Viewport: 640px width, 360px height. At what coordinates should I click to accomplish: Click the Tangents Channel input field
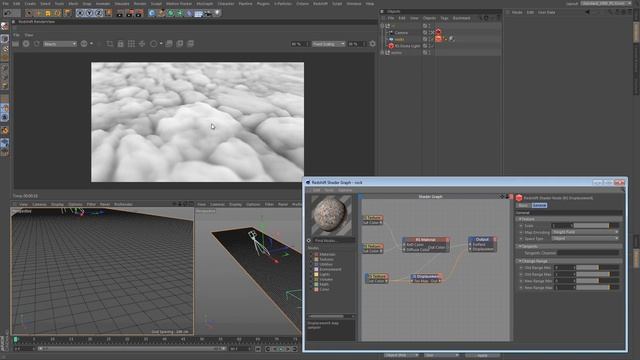click(588, 253)
